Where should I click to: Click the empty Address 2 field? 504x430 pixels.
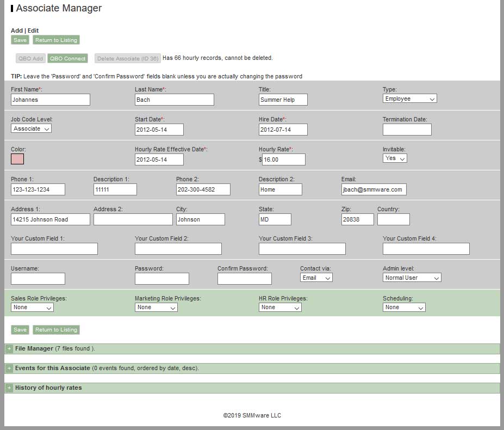pos(133,219)
